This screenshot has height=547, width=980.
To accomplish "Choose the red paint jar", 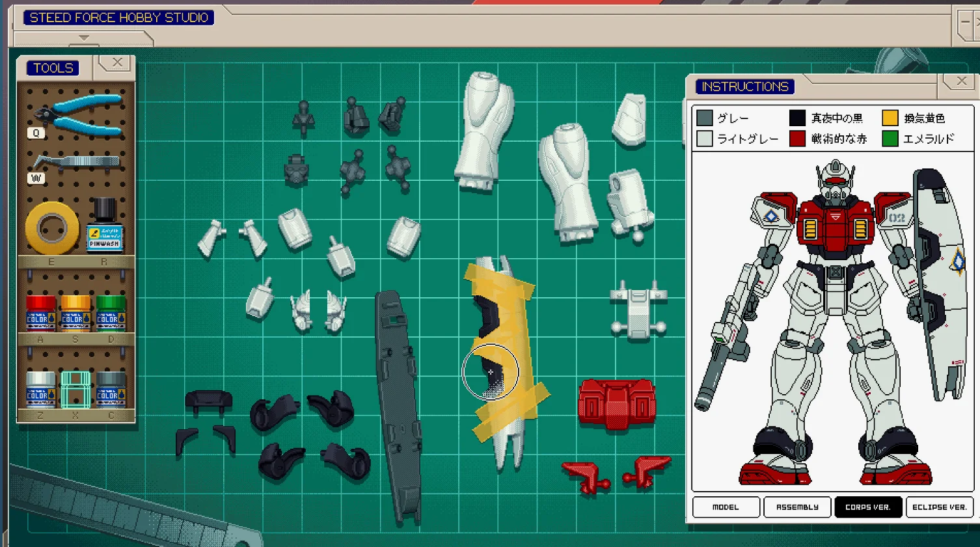I will point(40,313).
